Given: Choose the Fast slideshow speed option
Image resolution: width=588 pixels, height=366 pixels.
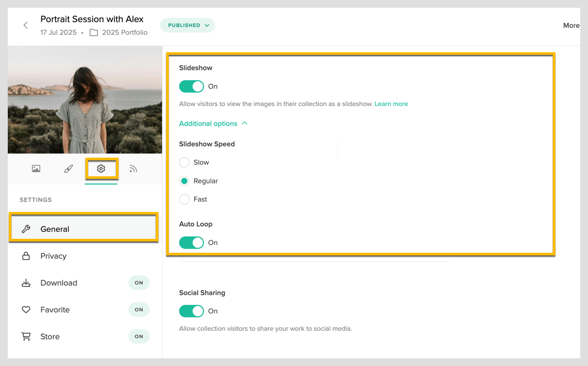Looking at the screenshot, I should click(x=184, y=199).
